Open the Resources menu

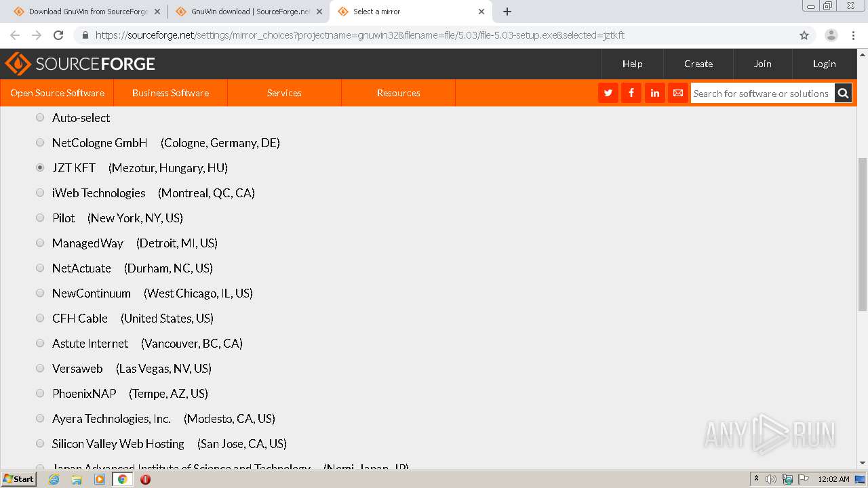398,93
